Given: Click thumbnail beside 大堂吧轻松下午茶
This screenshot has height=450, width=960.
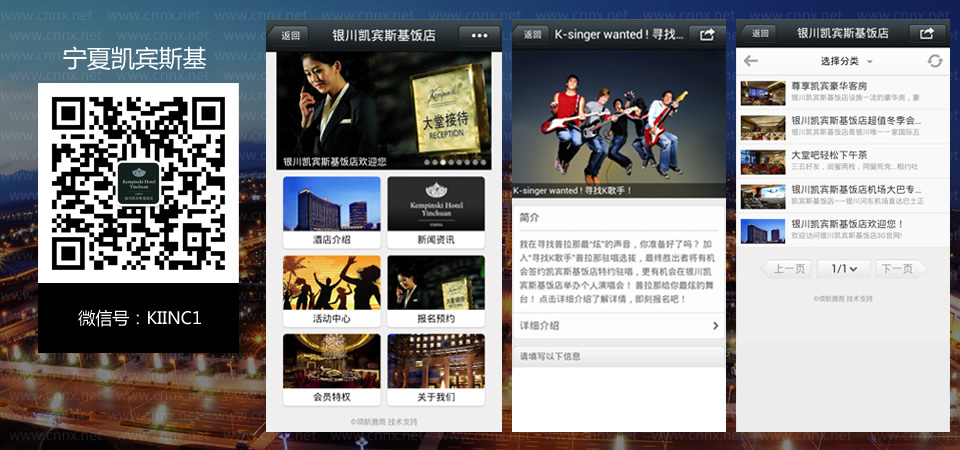Looking at the screenshot, I should point(763,162).
